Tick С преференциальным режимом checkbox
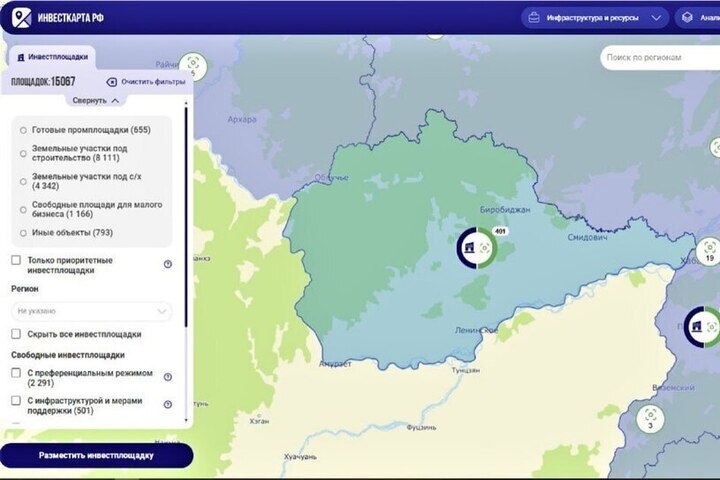The height and width of the screenshot is (480, 720). point(16,373)
